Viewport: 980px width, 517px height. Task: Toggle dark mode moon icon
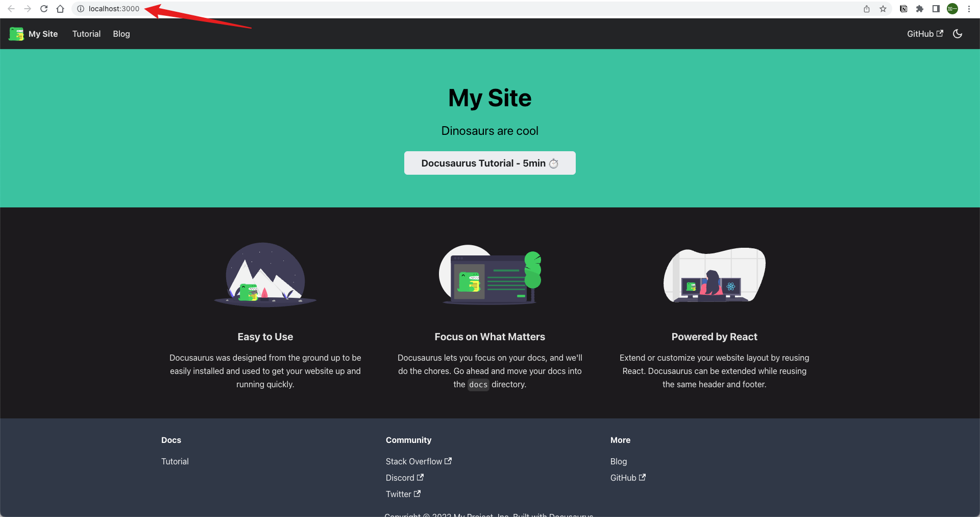tap(958, 34)
